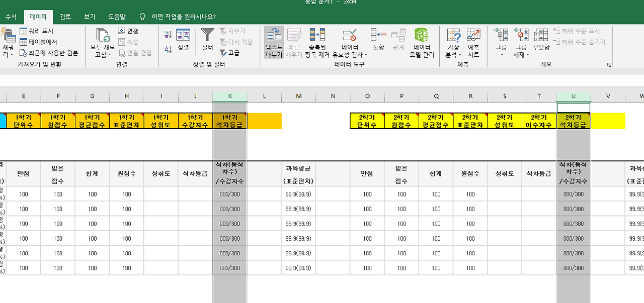This screenshot has height=303, width=644.
Task: Expand the Refresh All (모두 새로 고침) dropdown arrow
Action: click(110, 55)
